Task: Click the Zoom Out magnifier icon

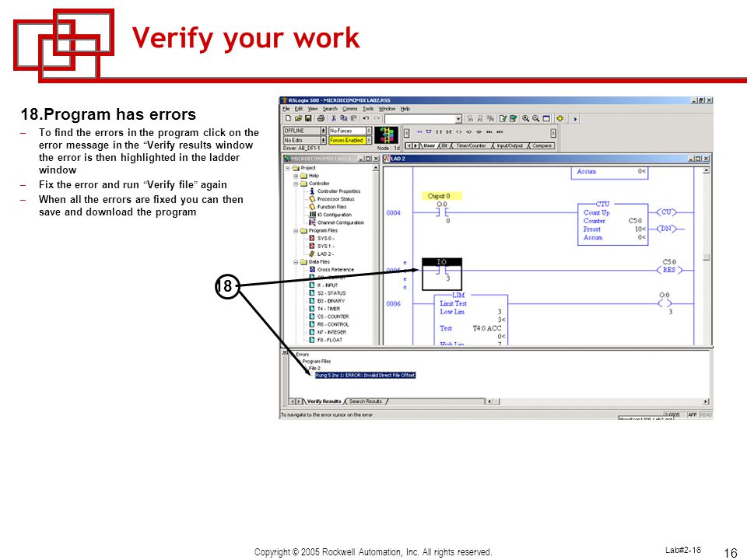Action: pyautogui.click(x=536, y=118)
